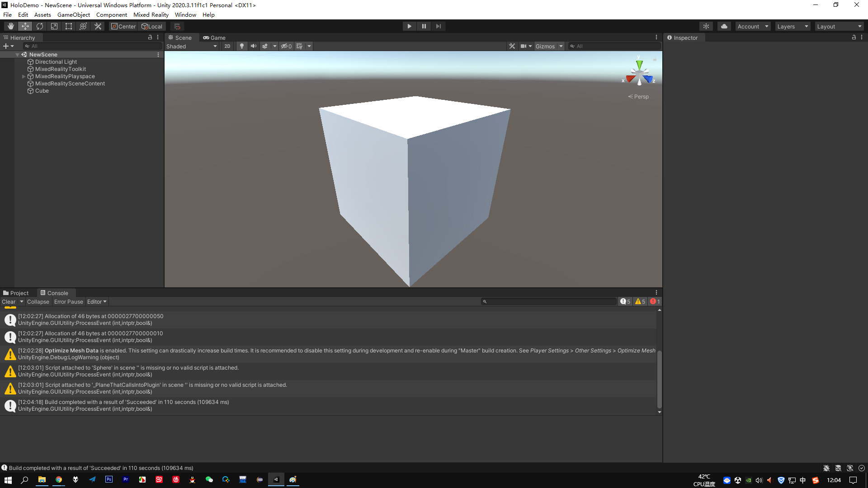
Task: Select the Rotate tool
Action: (x=40, y=26)
